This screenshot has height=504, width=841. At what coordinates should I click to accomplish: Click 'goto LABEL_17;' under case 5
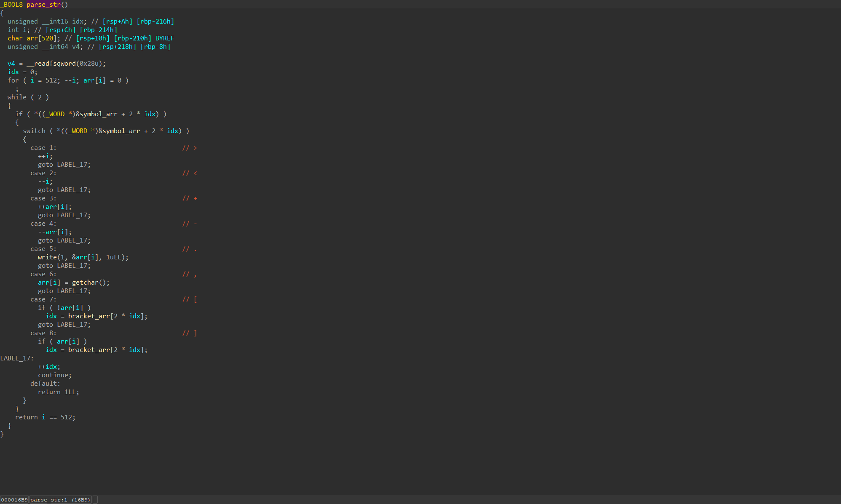coord(64,266)
